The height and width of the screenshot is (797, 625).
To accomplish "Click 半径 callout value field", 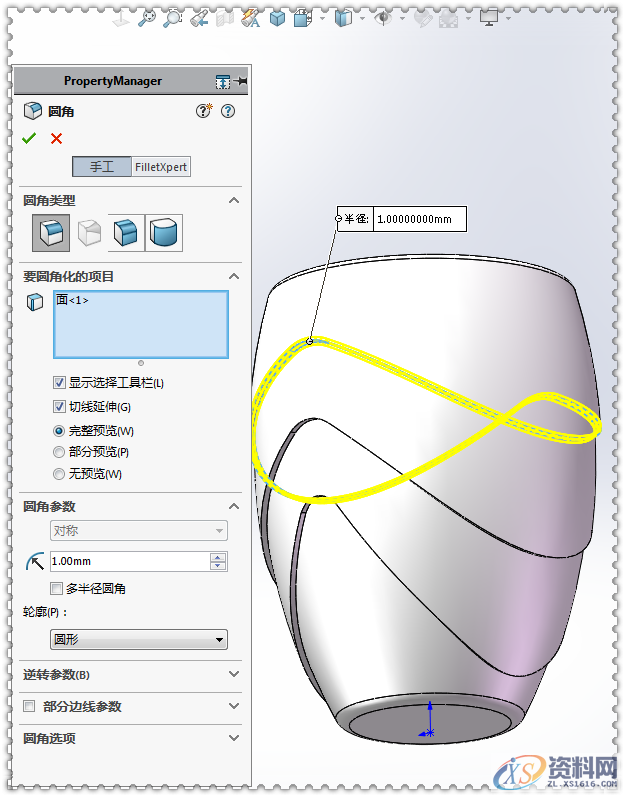I will pyautogui.click(x=420, y=219).
